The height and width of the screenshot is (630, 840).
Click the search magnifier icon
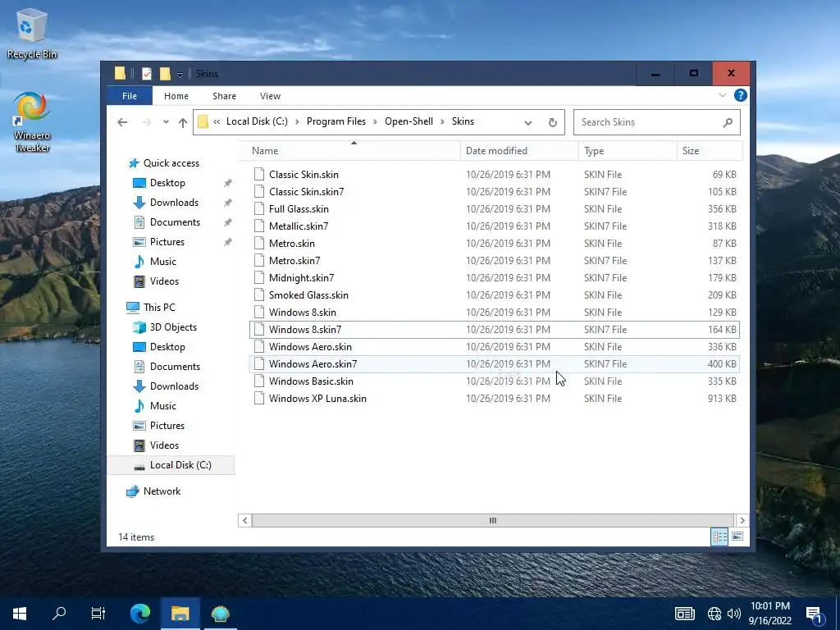(x=728, y=122)
